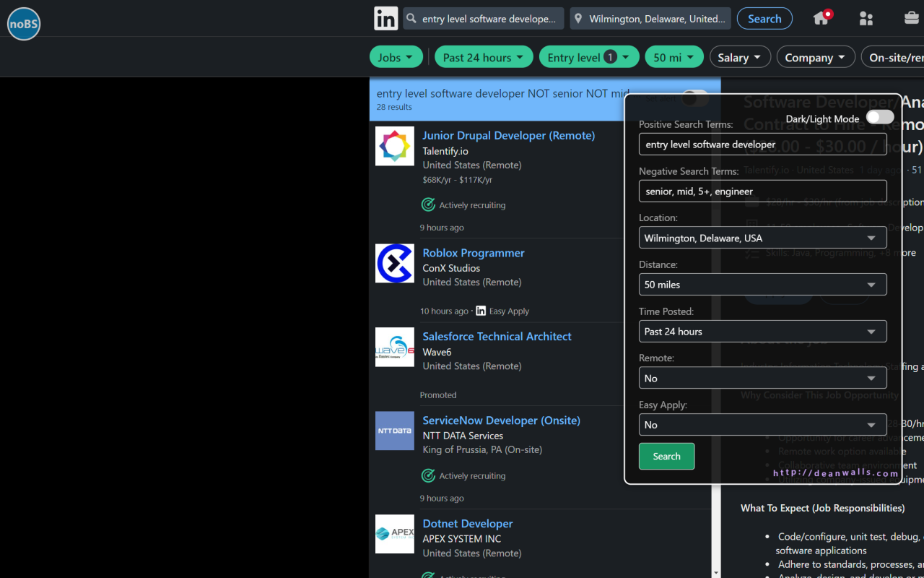Open the Entry level filter
This screenshot has width=924, height=578.
pos(589,57)
